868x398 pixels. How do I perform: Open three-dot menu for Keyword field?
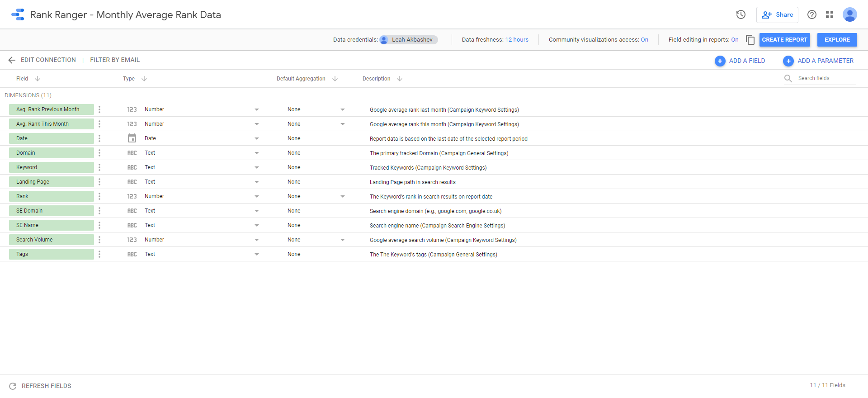point(99,167)
